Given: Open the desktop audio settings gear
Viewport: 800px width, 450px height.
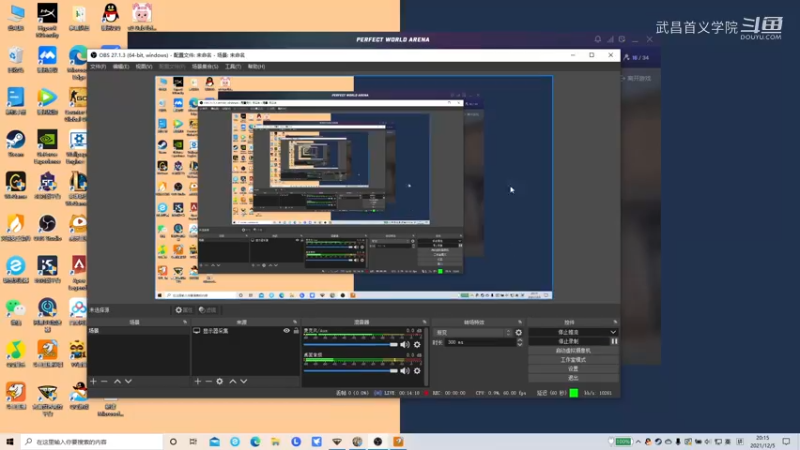Looking at the screenshot, I should click(x=417, y=371).
